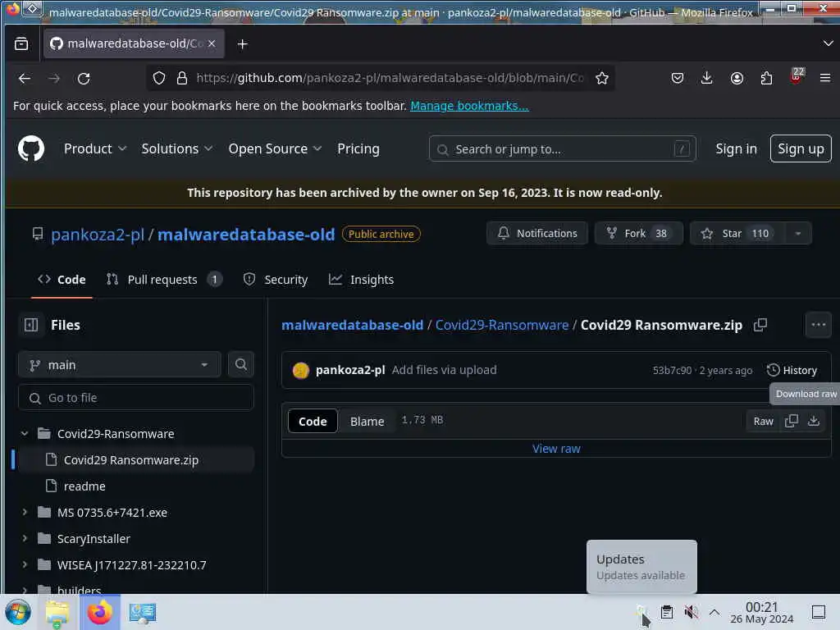Click Sign in

point(736,148)
